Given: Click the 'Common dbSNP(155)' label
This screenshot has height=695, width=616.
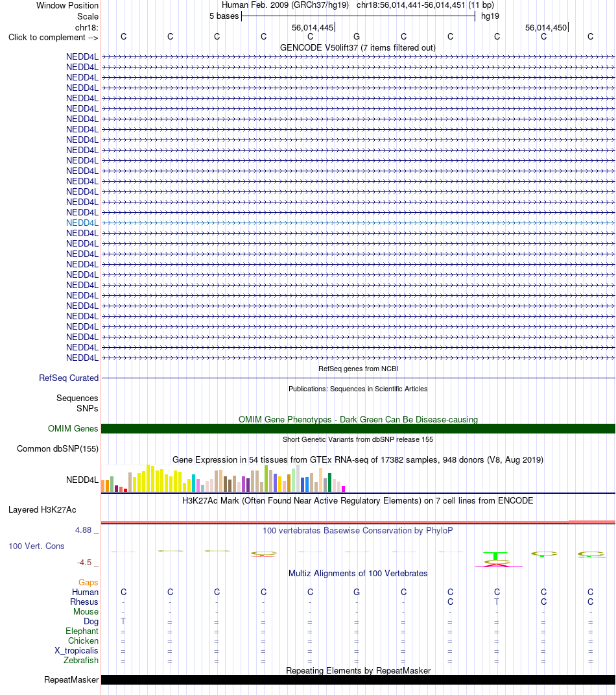Looking at the screenshot, I should pyautogui.click(x=58, y=448).
